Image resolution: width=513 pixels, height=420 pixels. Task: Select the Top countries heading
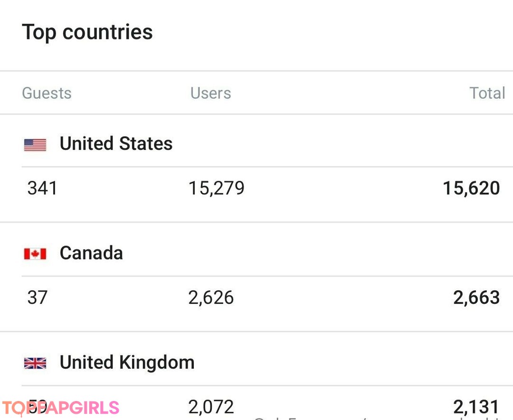click(87, 32)
